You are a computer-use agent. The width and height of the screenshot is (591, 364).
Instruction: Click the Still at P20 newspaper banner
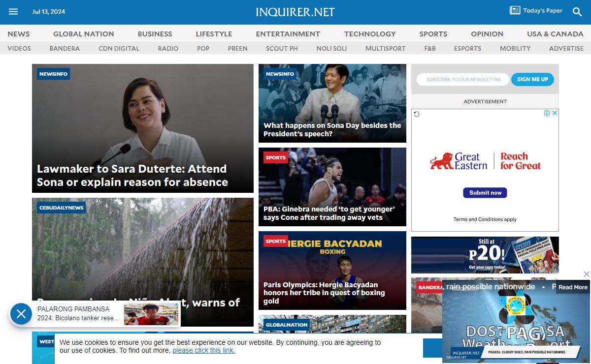point(485,255)
